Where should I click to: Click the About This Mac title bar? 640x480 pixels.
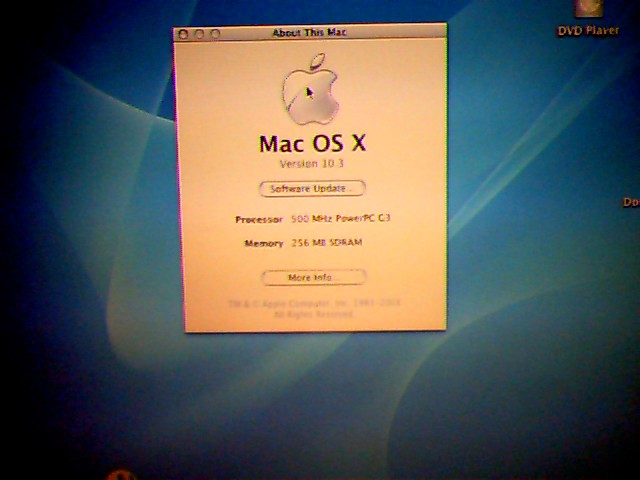[x=310, y=33]
